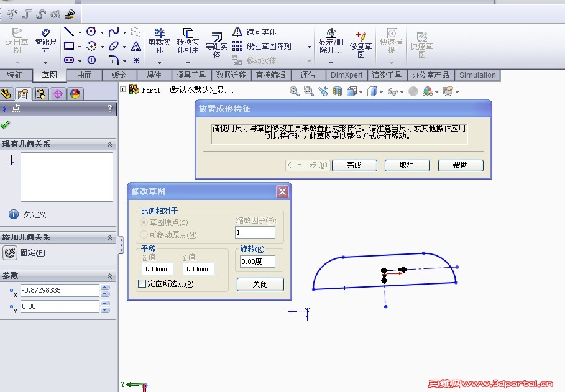The width and height of the screenshot is (565, 392).
Task: Switch to 曲面 tab
Action: click(x=85, y=75)
